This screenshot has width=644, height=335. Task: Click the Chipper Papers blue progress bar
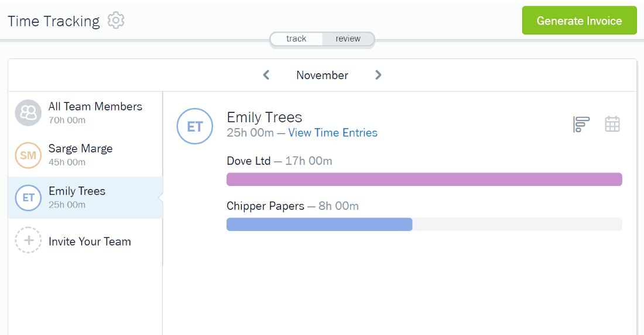[x=320, y=225]
